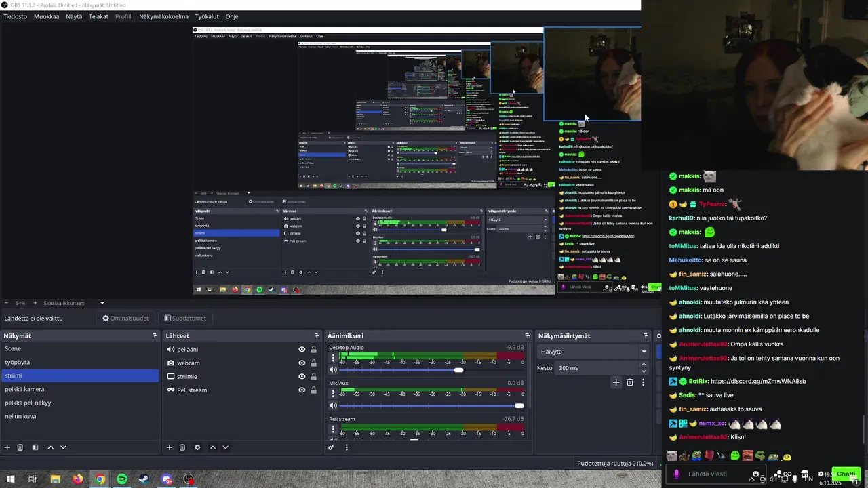Open Mic/Aux three-dot options menu
Image resolution: width=868 pixels, height=488 pixels.
(x=333, y=394)
